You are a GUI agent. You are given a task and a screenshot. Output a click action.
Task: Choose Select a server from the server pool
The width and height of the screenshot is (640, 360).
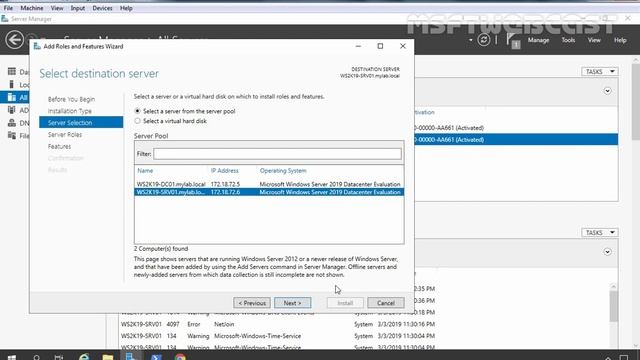click(x=137, y=111)
